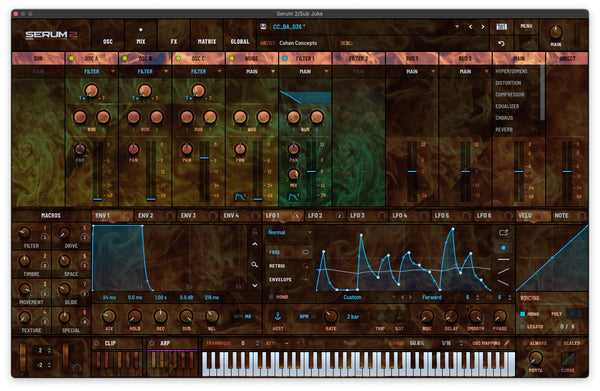Open Filter 1 routing dropdown
The width and height of the screenshot is (600, 391).
[x=305, y=72]
